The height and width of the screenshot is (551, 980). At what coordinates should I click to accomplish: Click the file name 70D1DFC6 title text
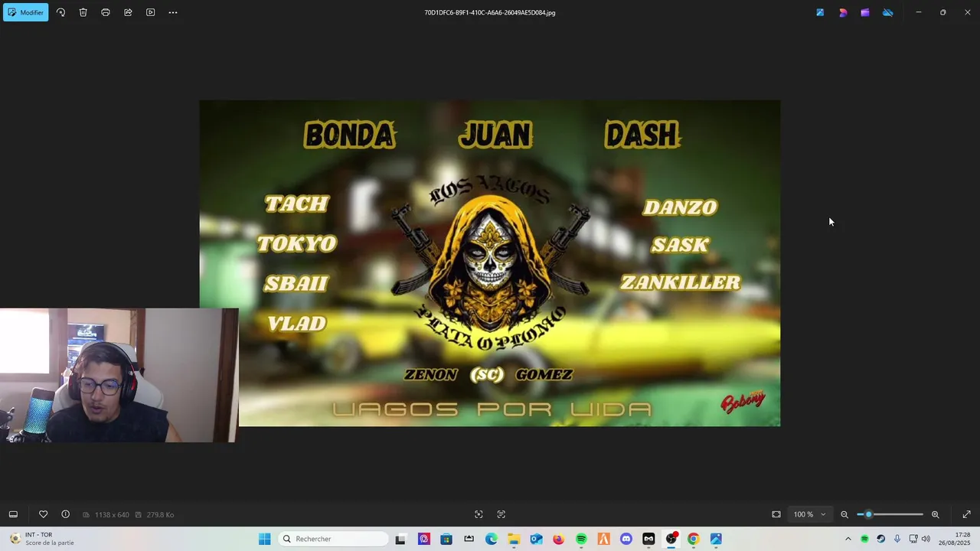tap(490, 12)
